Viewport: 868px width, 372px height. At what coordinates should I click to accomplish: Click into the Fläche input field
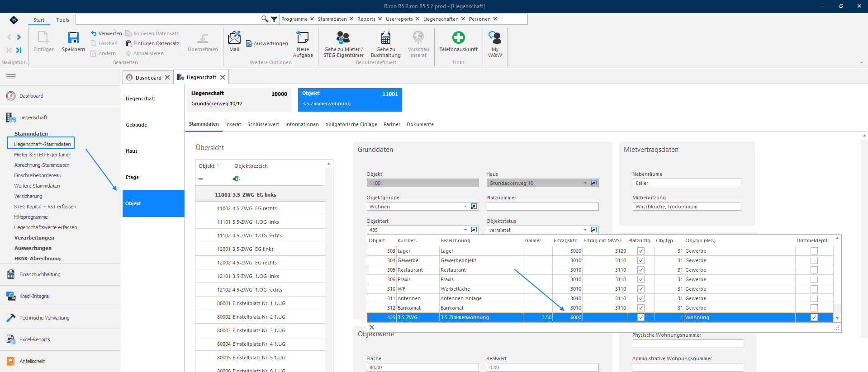coord(422,367)
